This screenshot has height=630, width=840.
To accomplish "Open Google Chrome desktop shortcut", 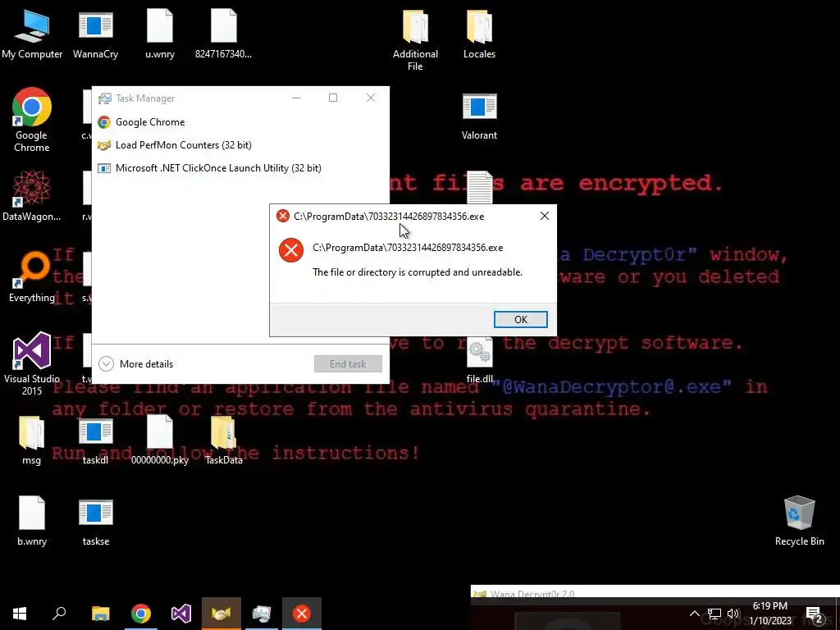I will pos(32,120).
